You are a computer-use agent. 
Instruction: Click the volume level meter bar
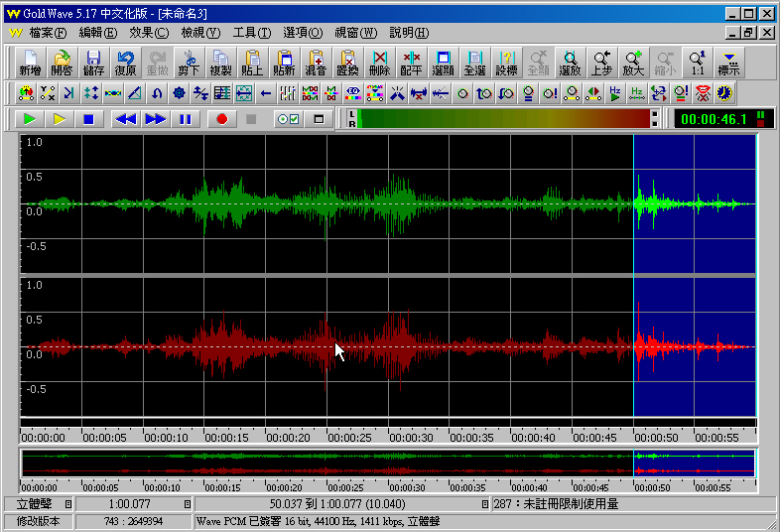(x=504, y=119)
